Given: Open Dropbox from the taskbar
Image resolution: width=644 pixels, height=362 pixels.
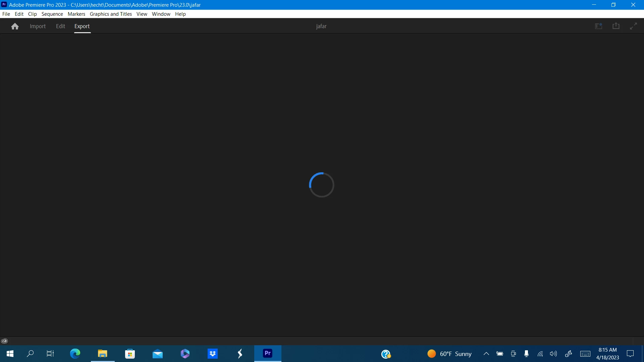Looking at the screenshot, I should point(213,354).
